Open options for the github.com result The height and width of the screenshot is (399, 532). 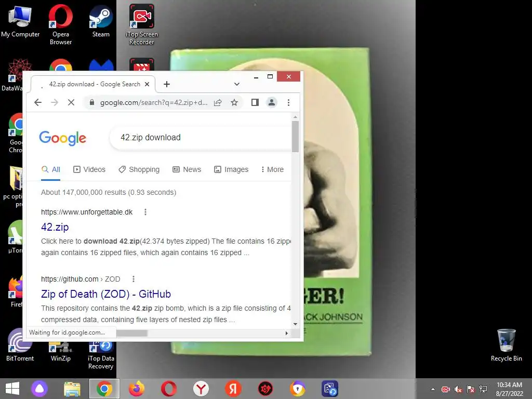134,279
